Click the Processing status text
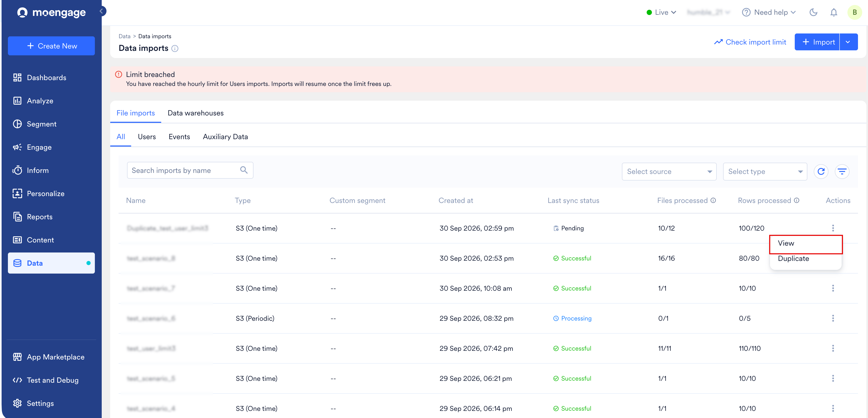 (x=576, y=318)
